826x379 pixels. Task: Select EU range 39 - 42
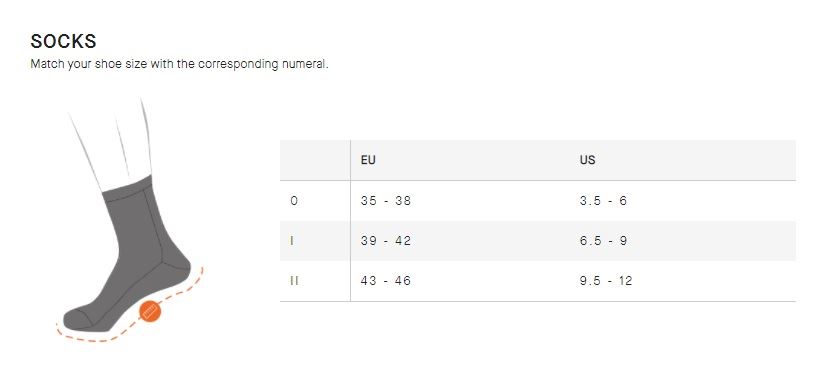pyautogui.click(x=386, y=240)
